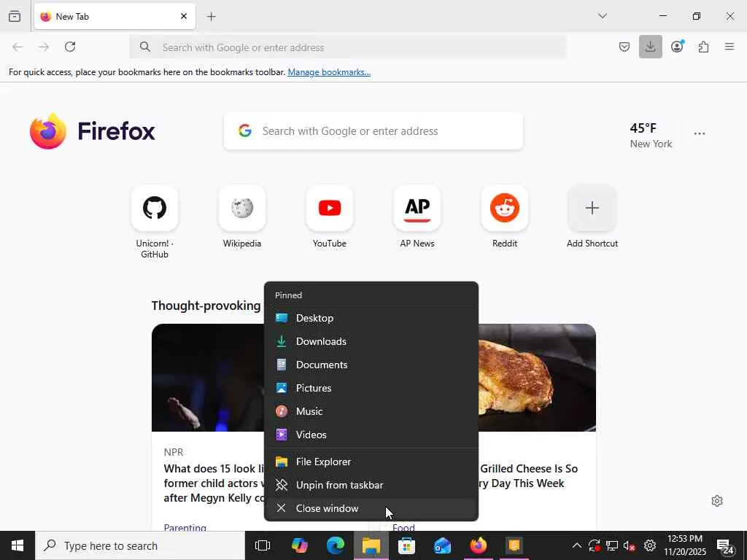Open a new tab with plus button
The image size is (747, 560).
(212, 17)
